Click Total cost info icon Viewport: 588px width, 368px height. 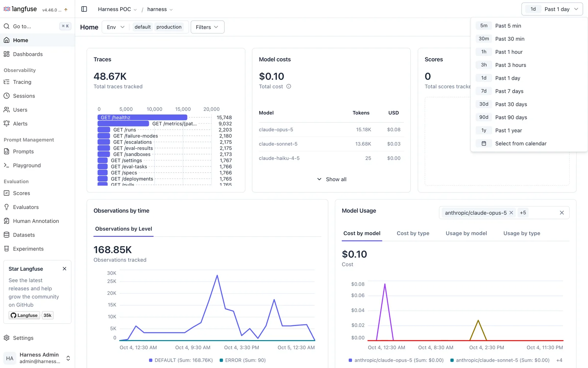tap(289, 86)
